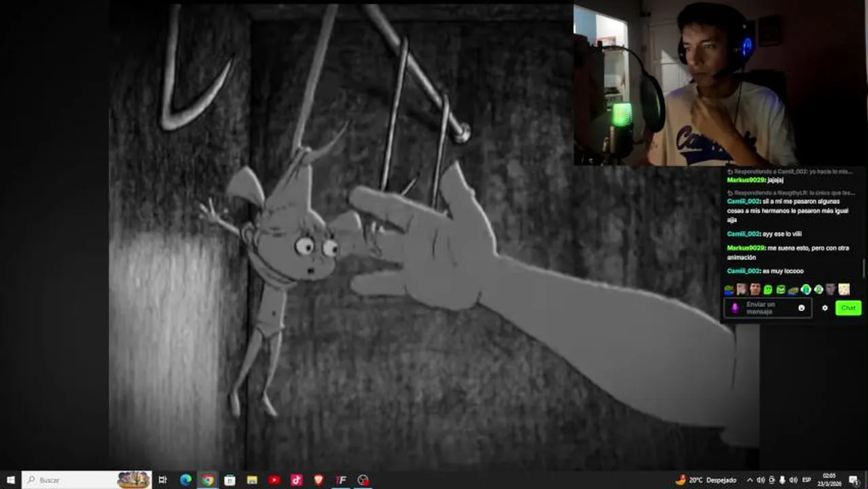Click the dark face emote before last
Viewport: 868px width, 489px height.
coord(831,290)
